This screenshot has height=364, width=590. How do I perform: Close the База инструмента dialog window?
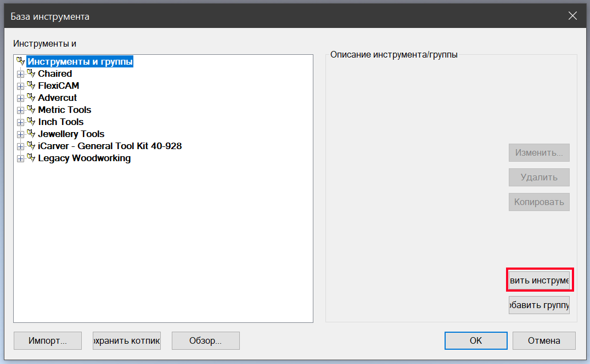pyautogui.click(x=572, y=16)
